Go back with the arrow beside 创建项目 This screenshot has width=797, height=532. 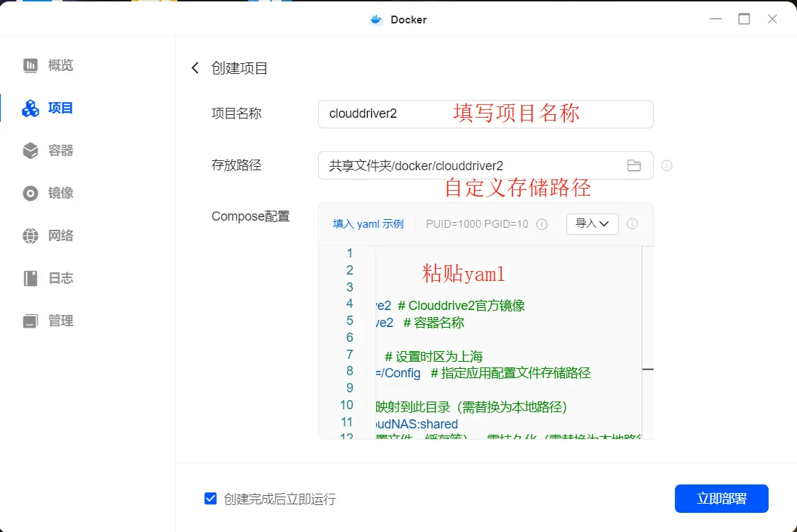195,68
